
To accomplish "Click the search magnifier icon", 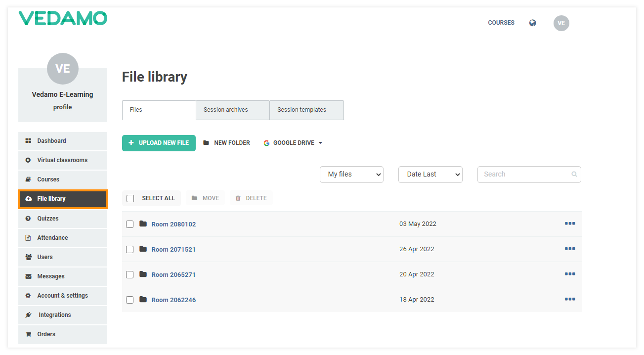I will click(x=574, y=174).
